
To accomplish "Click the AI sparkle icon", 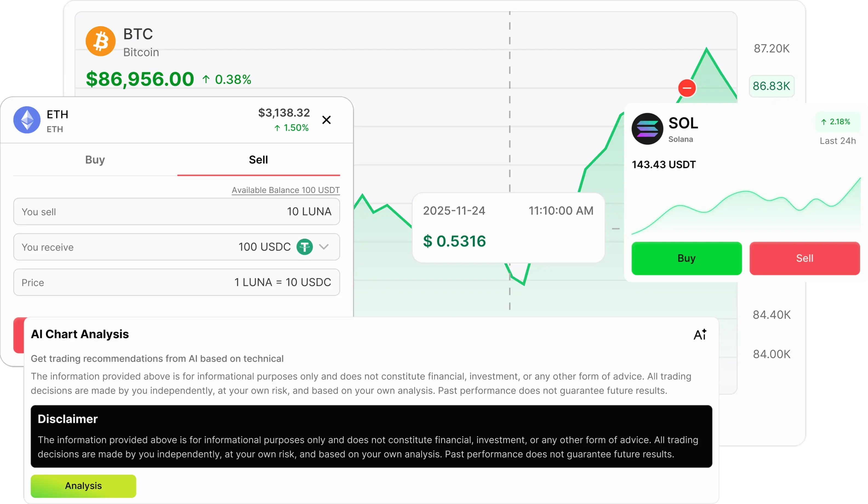I will [x=700, y=334].
